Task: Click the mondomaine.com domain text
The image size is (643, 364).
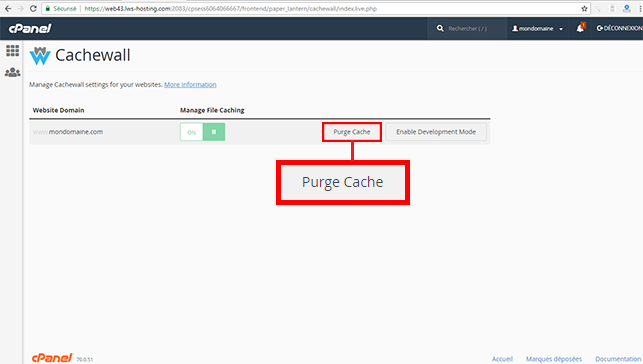Action: [x=76, y=132]
